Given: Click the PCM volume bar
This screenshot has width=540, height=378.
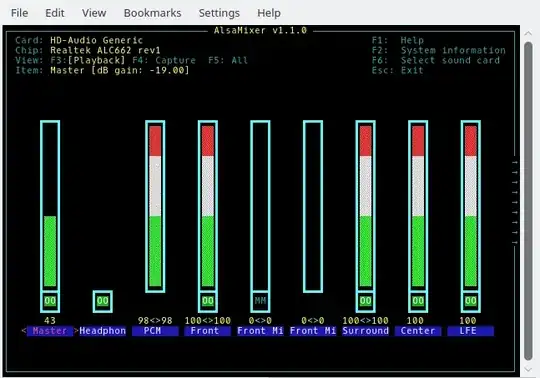Looking at the screenshot, I should click(x=155, y=206).
